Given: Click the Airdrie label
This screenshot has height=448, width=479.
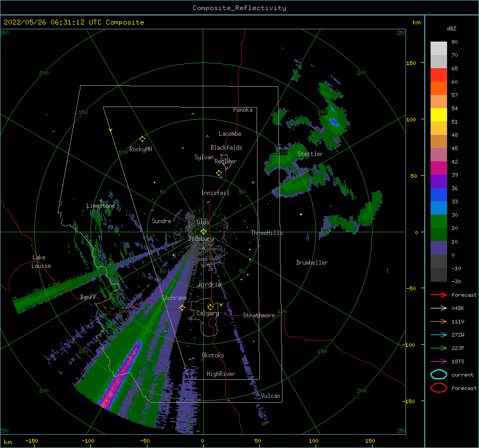Looking at the screenshot, I should (x=210, y=284).
